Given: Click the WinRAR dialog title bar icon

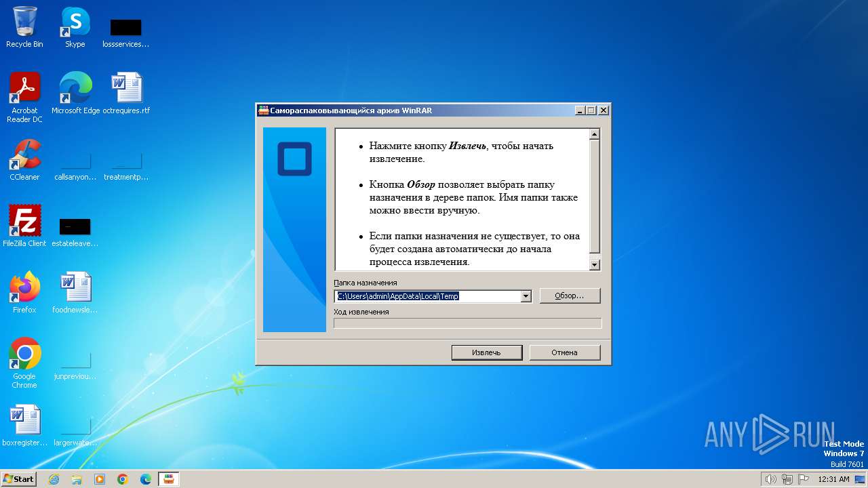Looking at the screenshot, I should [x=264, y=110].
